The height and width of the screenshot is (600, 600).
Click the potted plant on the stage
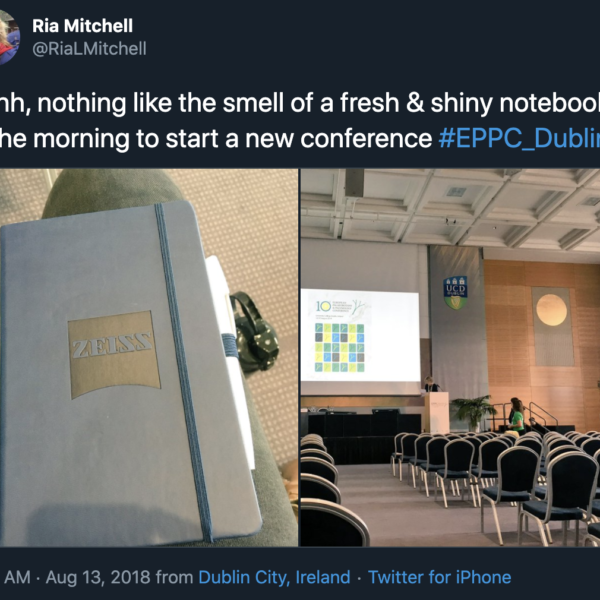(x=472, y=409)
